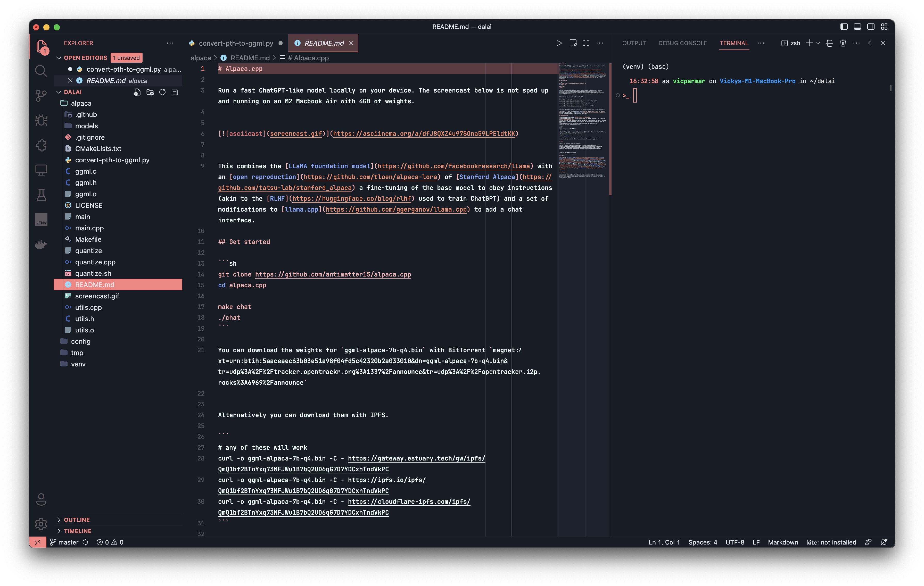Viewport: 924px width, 586px height.
Task: Toggle the secondary side bar layout button
Action: coord(871,27)
